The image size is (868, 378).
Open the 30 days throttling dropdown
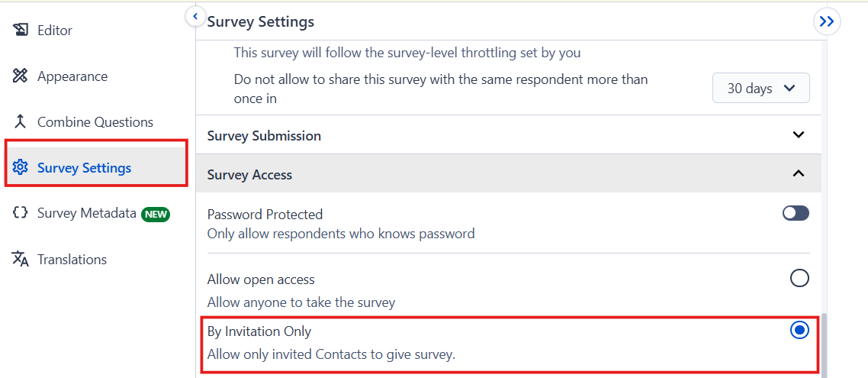click(x=760, y=89)
